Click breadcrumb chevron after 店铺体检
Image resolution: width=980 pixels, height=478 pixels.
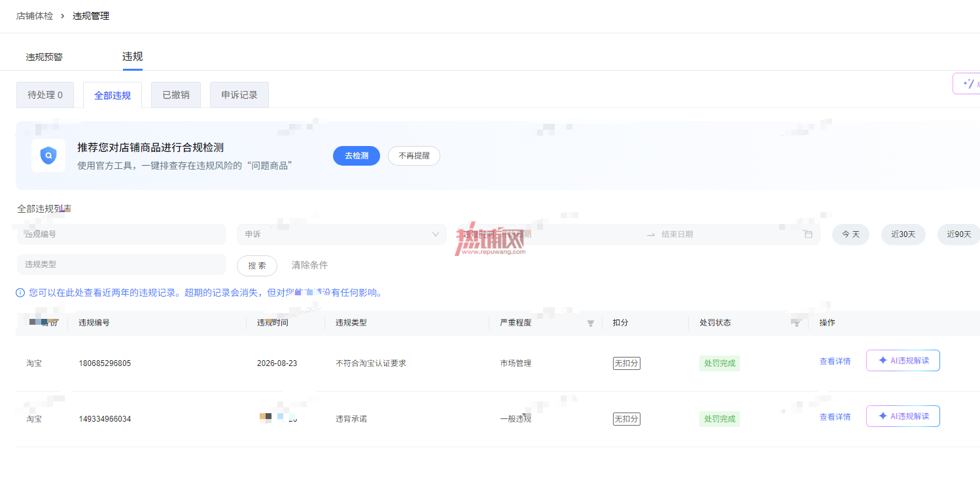tap(63, 16)
